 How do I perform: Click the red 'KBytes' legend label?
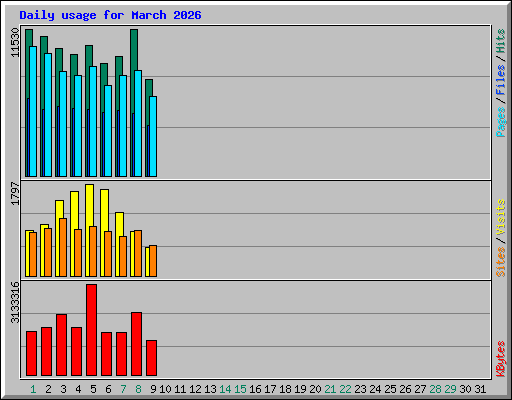click(501, 359)
